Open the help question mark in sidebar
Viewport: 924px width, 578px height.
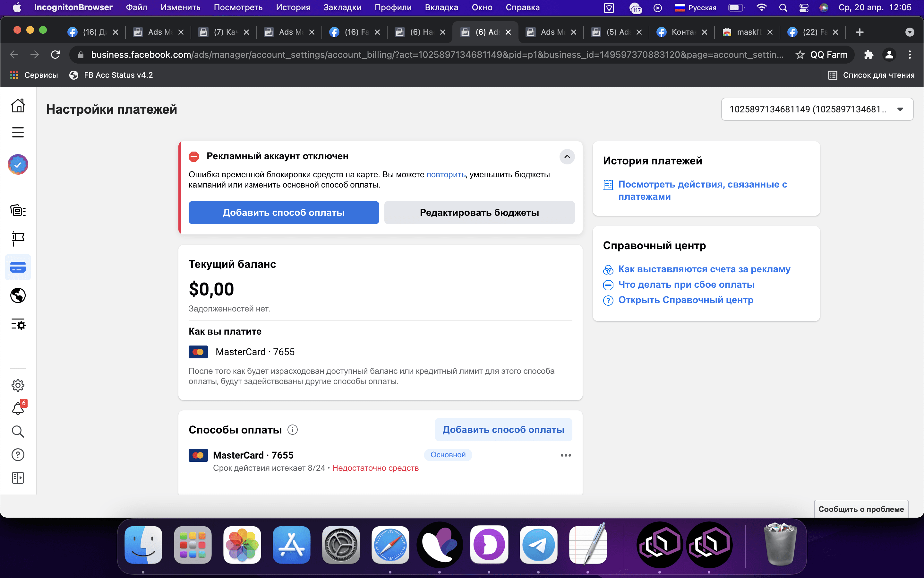[18, 454]
